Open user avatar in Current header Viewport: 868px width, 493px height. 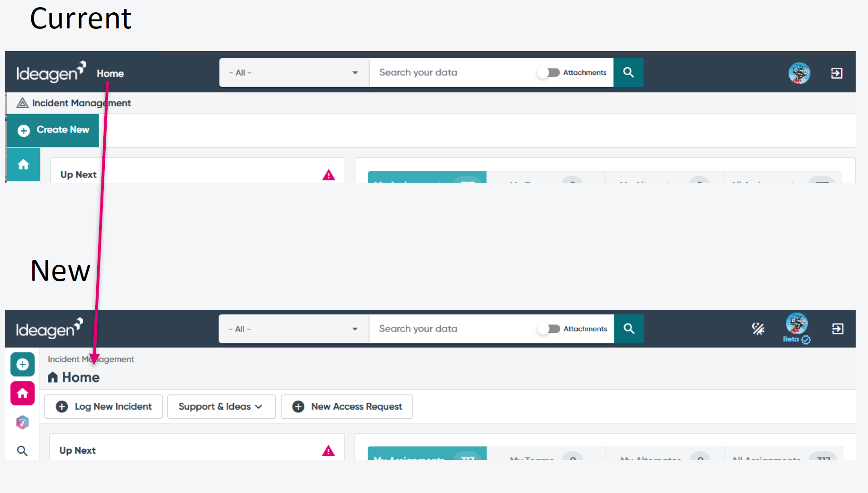799,73
